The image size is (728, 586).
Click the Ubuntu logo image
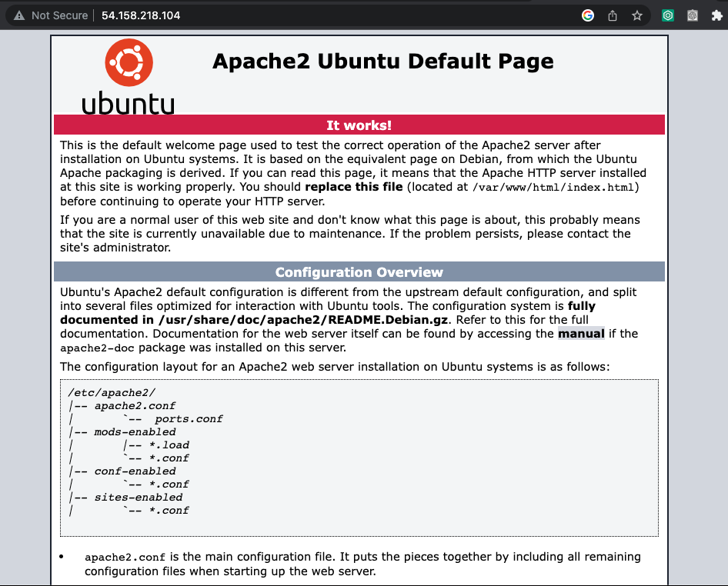tap(129, 77)
